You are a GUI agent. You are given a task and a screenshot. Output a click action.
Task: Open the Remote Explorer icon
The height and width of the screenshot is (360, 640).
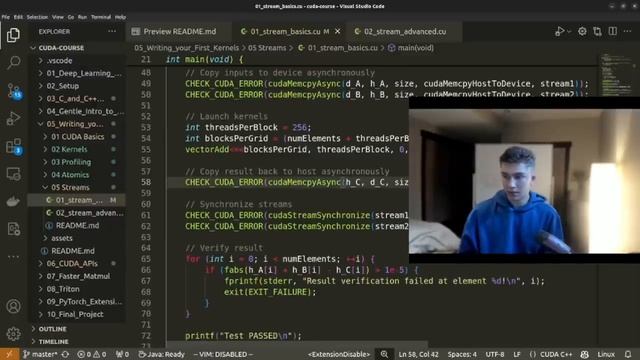click(13, 174)
